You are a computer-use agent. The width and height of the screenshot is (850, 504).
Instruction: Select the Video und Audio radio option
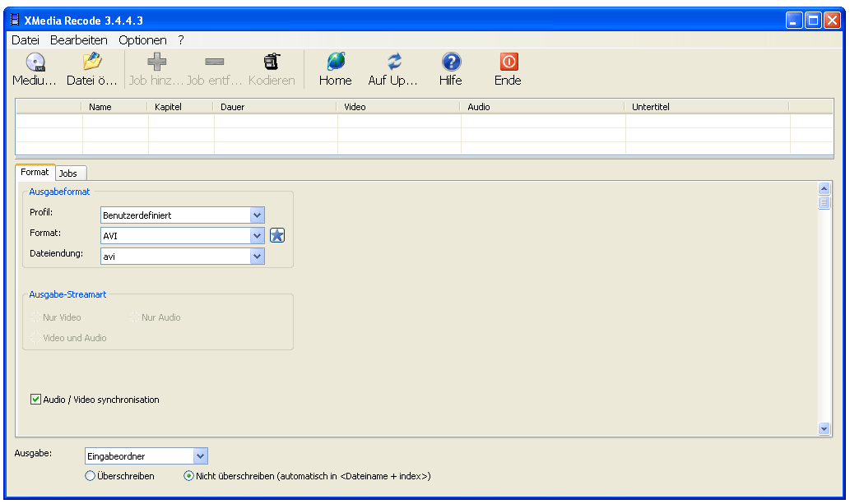click(x=35, y=338)
